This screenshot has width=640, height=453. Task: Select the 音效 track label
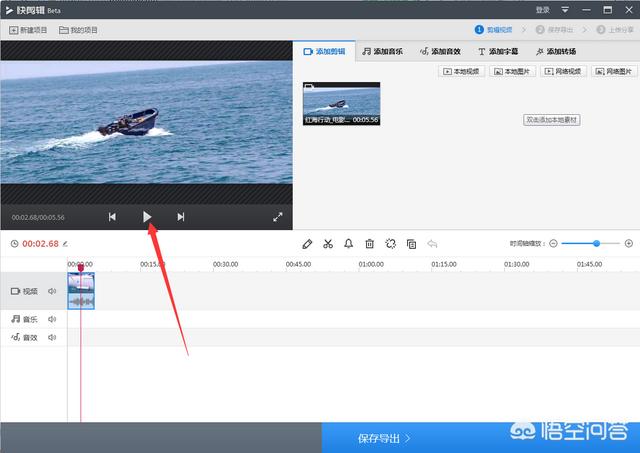pos(24,338)
